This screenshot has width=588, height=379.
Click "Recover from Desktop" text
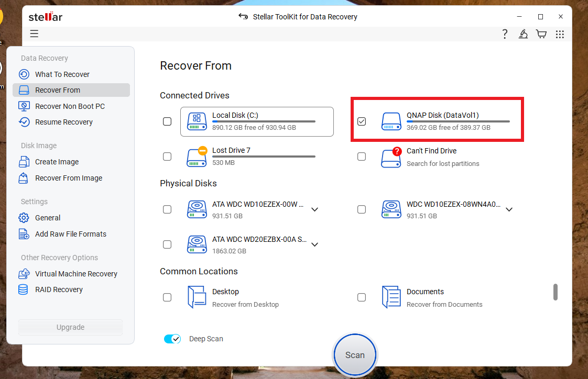[x=245, y=305]
